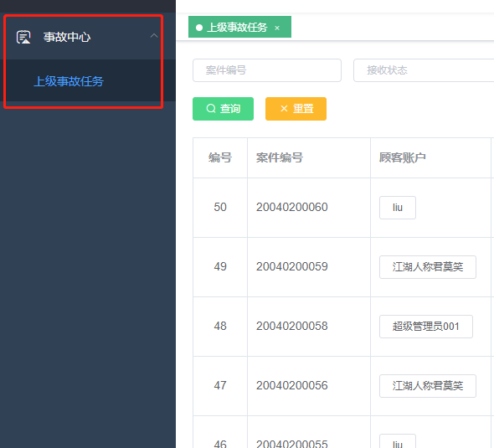Click the liu account tag in row 50
Screen dimensions: 494x448
point(398,208)
